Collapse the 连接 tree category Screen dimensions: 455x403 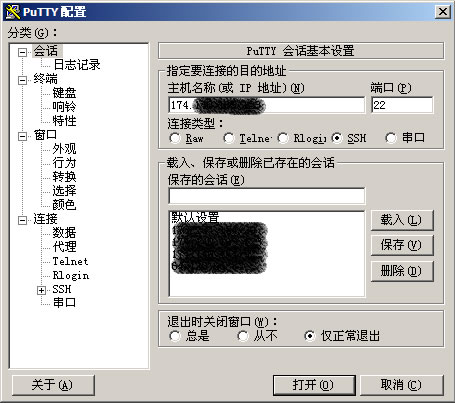(x=22, y=220)
